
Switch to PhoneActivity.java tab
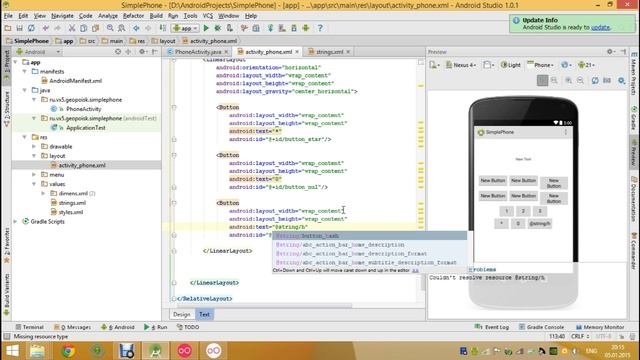point(198,52)
